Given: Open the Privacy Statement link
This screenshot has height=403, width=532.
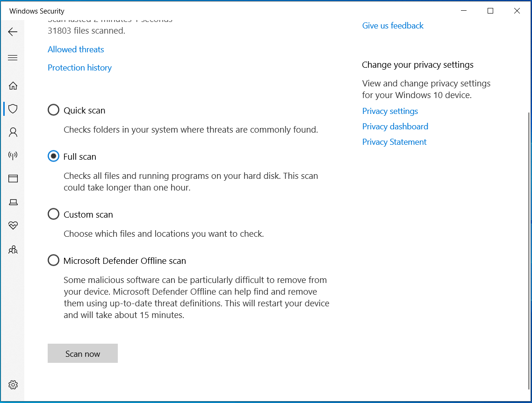Looking at the screenshot, I should tap(394, 142).
